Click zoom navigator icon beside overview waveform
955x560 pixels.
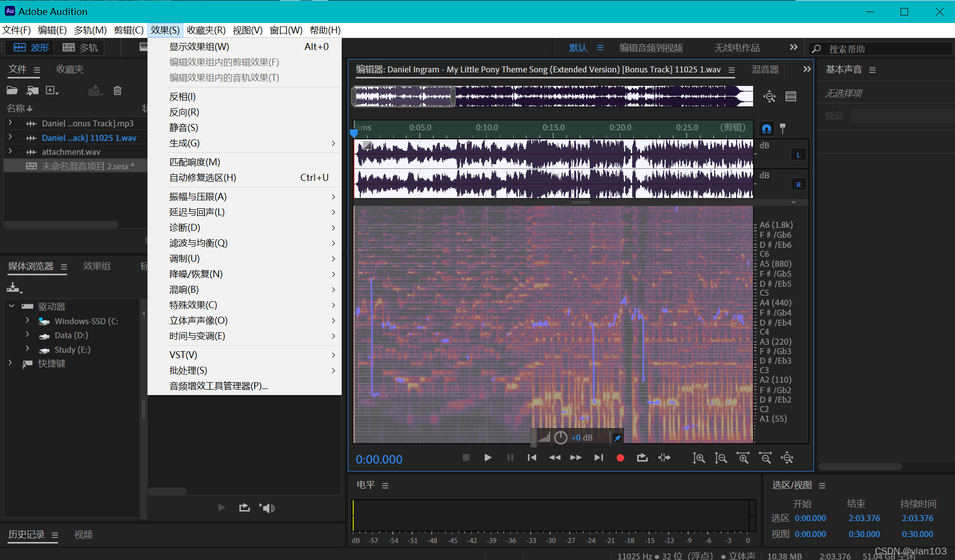coord(770,96)
